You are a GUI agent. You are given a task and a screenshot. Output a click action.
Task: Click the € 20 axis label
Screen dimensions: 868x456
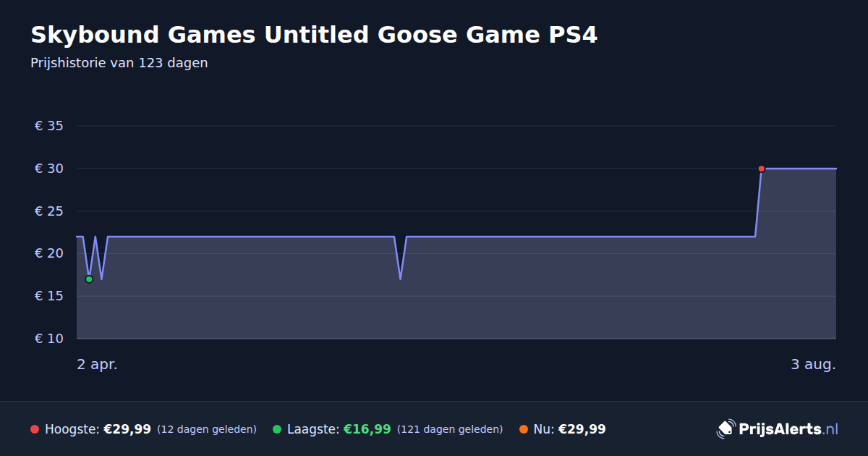click(x=49, y=254)
